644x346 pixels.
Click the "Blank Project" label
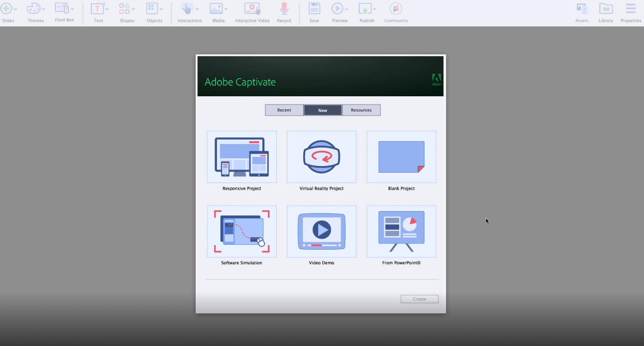click(401, 189)
